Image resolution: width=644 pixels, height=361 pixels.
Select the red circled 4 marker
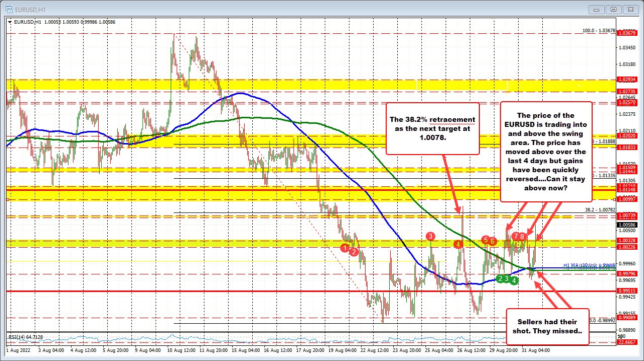(x=458, y=244)
